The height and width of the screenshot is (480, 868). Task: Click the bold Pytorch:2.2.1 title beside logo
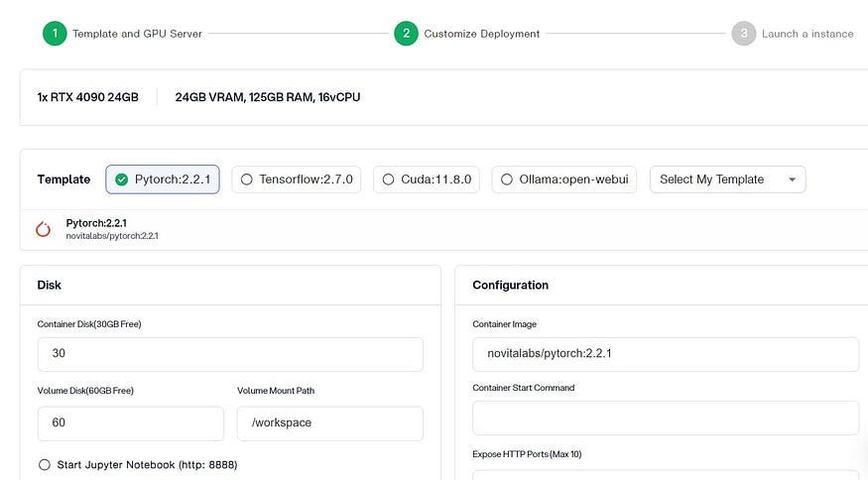(96, 223)
